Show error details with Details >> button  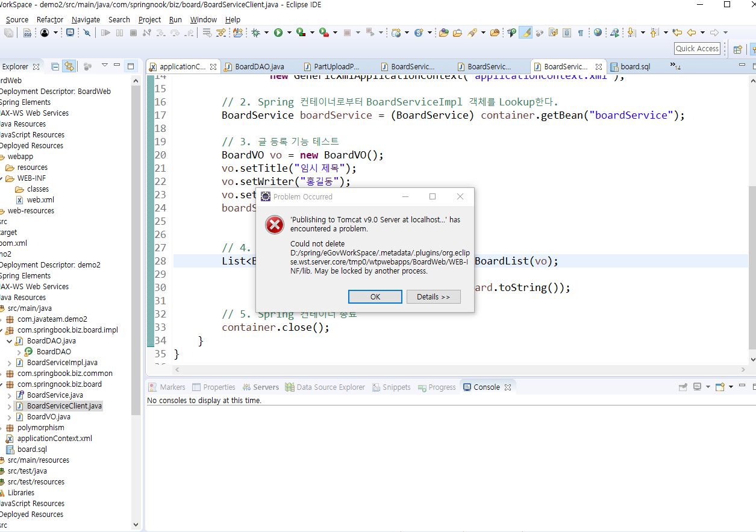coord(433,296)
